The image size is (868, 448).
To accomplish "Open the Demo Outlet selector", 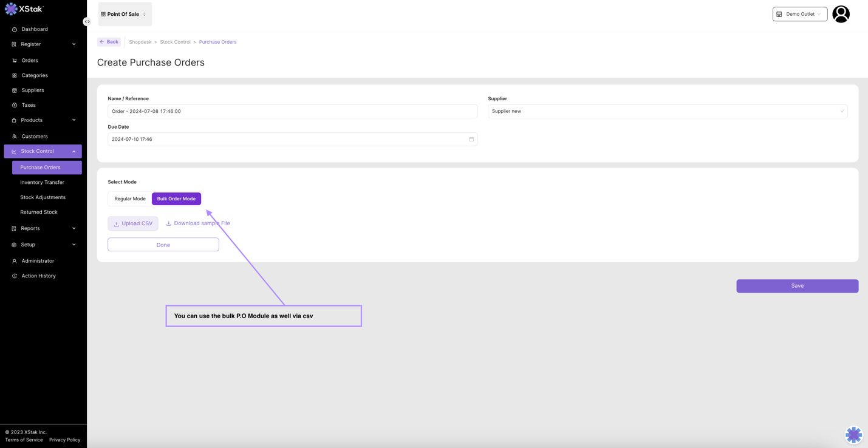I will (x=799, y=14).
